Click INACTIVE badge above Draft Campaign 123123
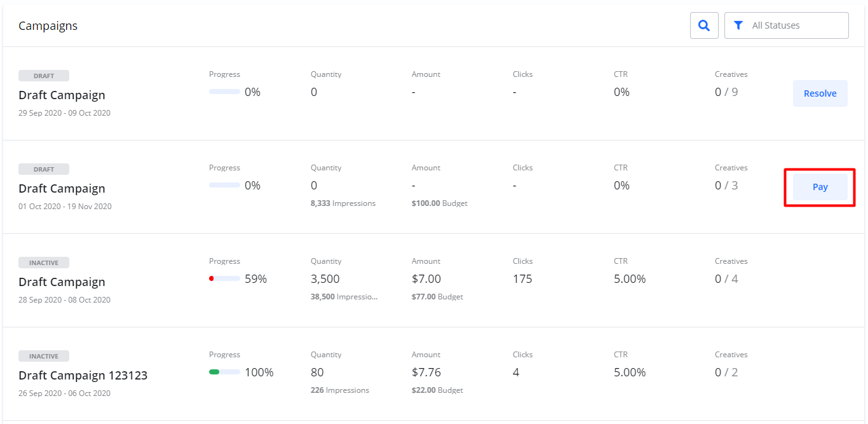868x424 pixels. click(x=44, y=356)
